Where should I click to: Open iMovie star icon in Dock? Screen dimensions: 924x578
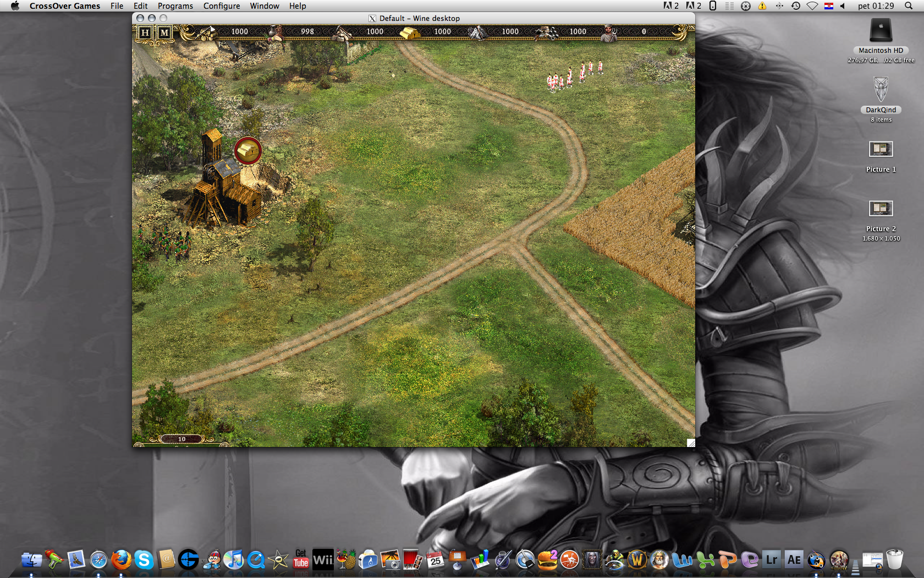click(x=278, y=560)
